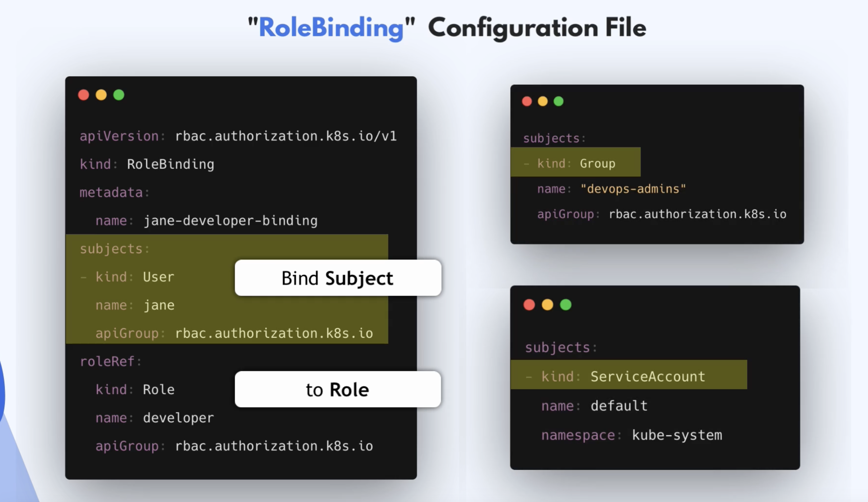Click the green dot on the RoleBinding code window

(x=119, y=95)
